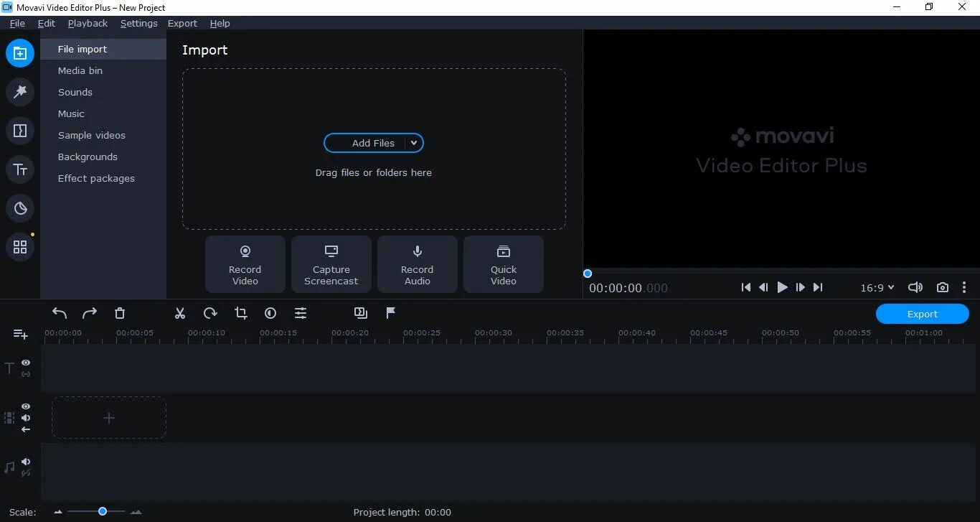This screenshot has height=522, width=980.
Task: Delete the selected clip with the trash icon
Action: pyautogui.click(x=120, y=313)
